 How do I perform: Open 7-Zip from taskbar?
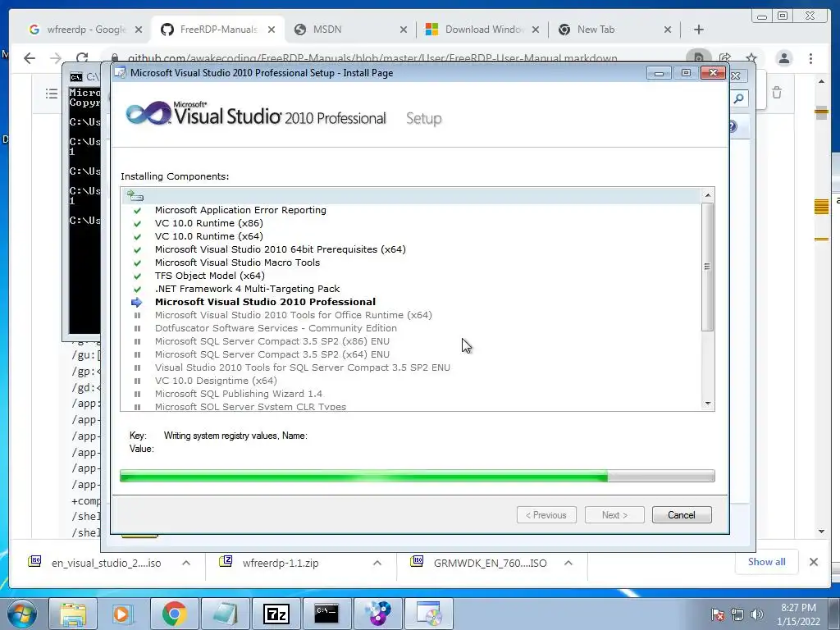coord(276,614)
